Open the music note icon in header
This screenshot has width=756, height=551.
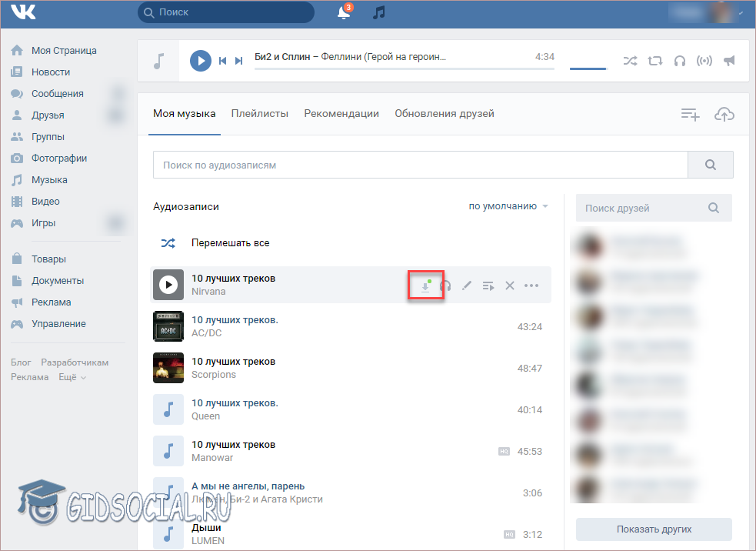pyautogui.click(x=378, y=12)
